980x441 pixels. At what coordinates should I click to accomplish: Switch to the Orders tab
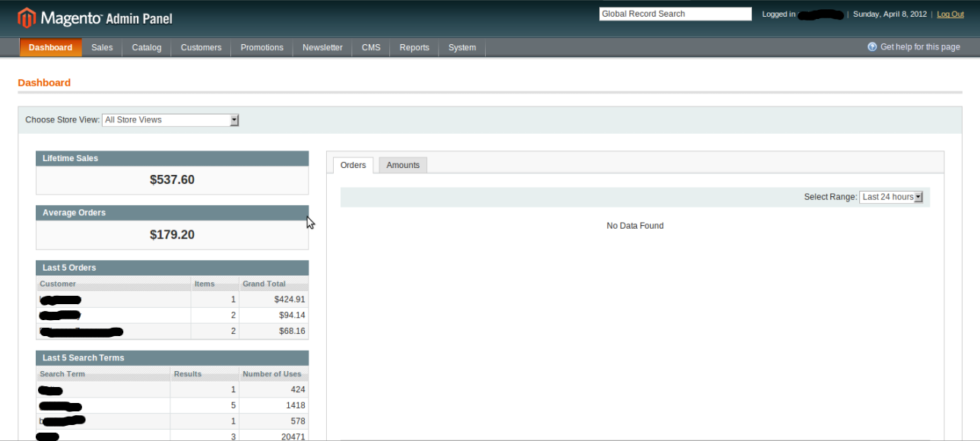353,165
